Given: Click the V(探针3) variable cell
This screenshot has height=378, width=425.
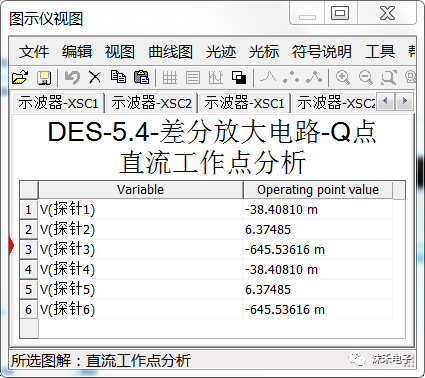Looking at the screenshot, I should point(141,250).
